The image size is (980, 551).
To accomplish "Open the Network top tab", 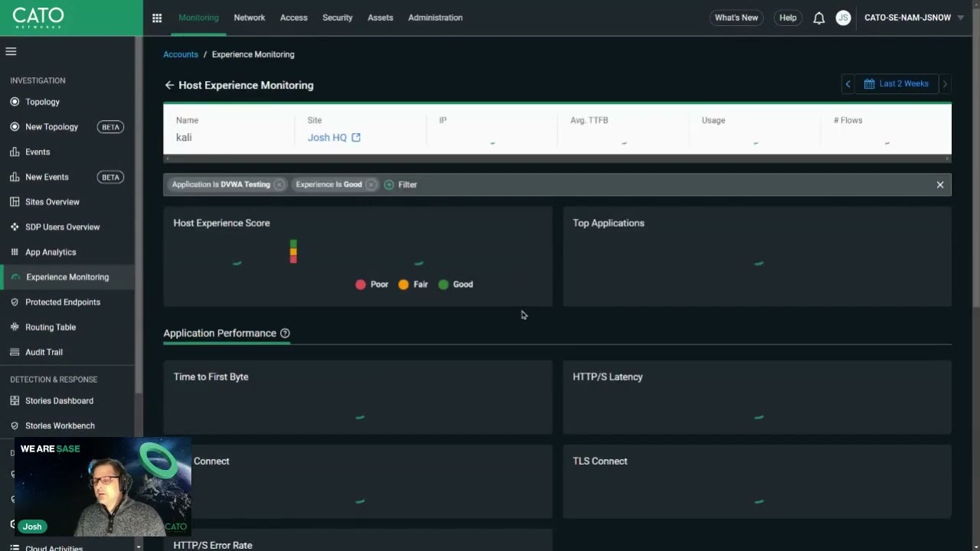I will [x=250, y=18].
